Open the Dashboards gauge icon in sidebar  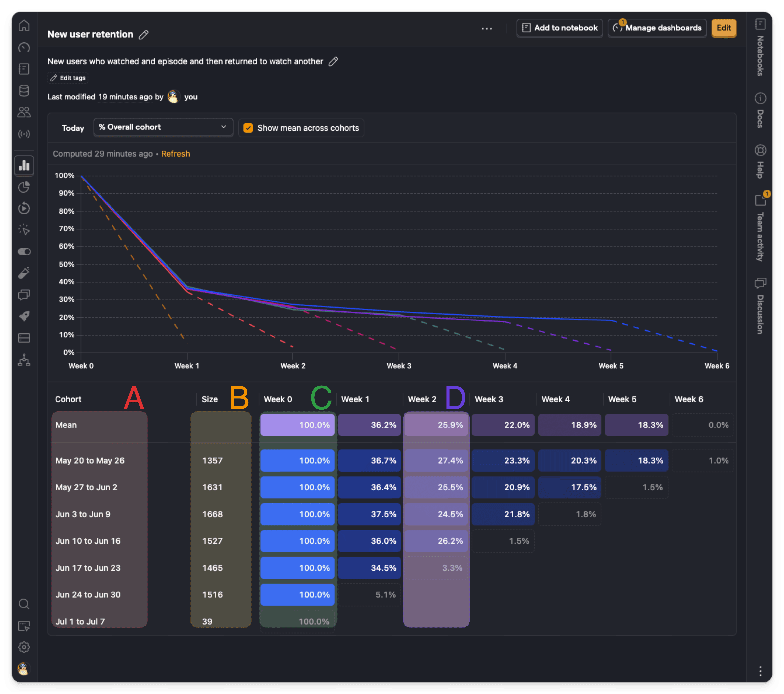24,47
